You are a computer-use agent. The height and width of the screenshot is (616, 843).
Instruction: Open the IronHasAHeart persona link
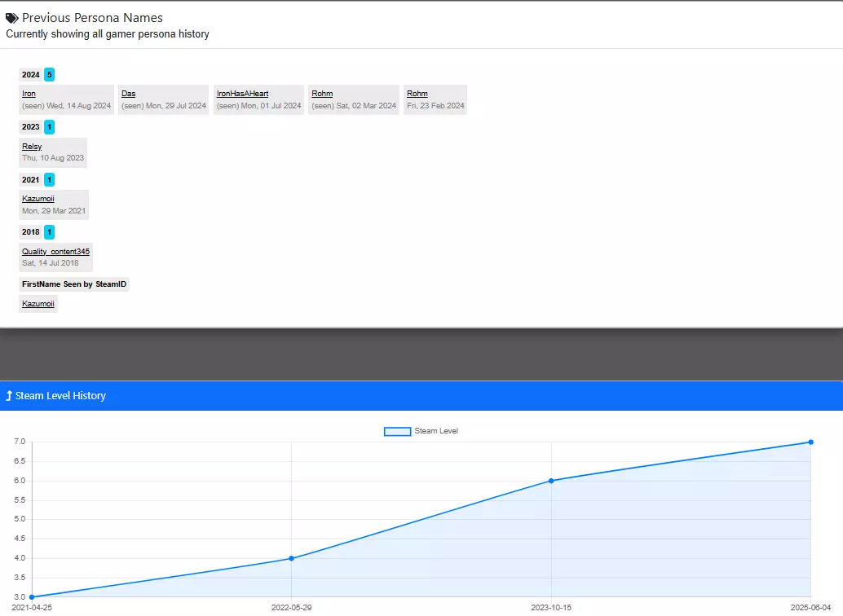click(x=242, y=94)
